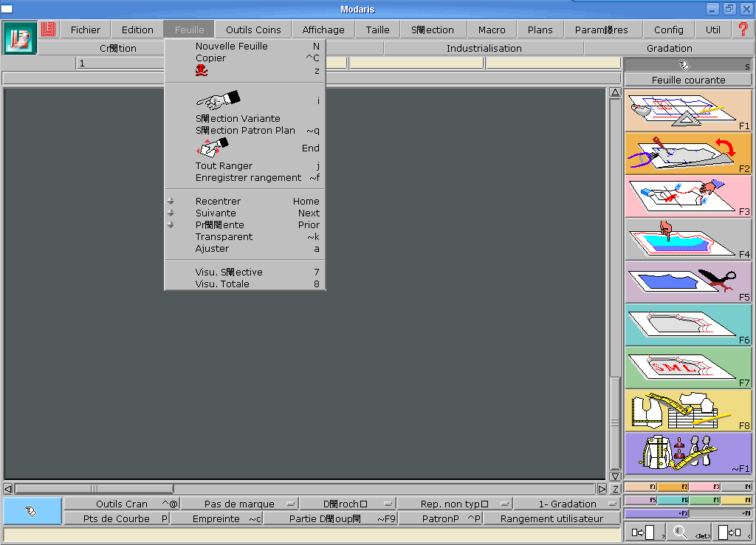Open the Edition menu
Image resolution: width=756 pixels, height=545 pixels.
tap(137, 30)
